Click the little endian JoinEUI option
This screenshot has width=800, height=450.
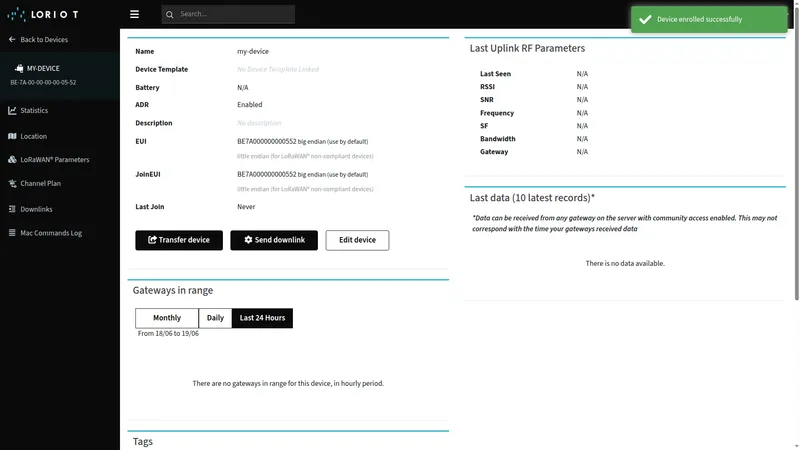(305, 189)
